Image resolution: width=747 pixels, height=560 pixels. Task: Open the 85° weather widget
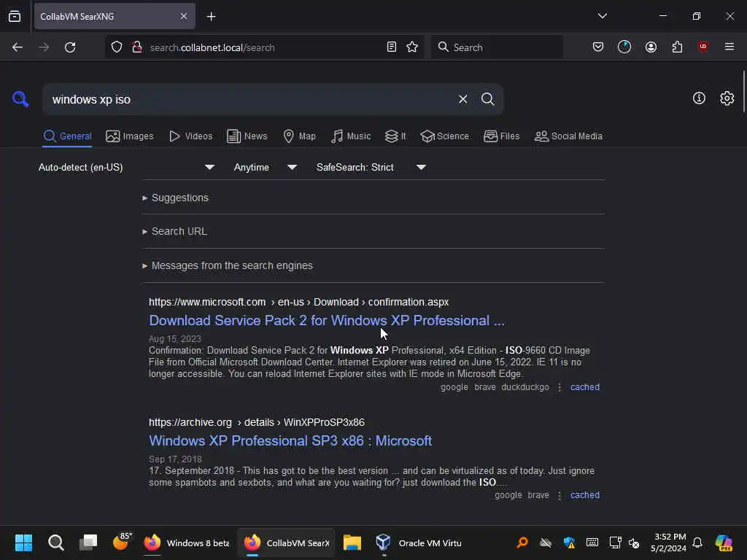click(x=122, y=541)
